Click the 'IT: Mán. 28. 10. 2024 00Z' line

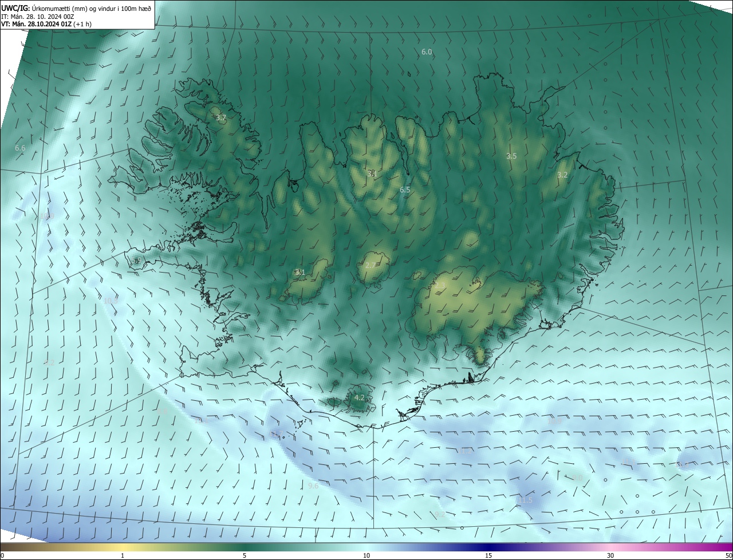click(x=37, y=16)
